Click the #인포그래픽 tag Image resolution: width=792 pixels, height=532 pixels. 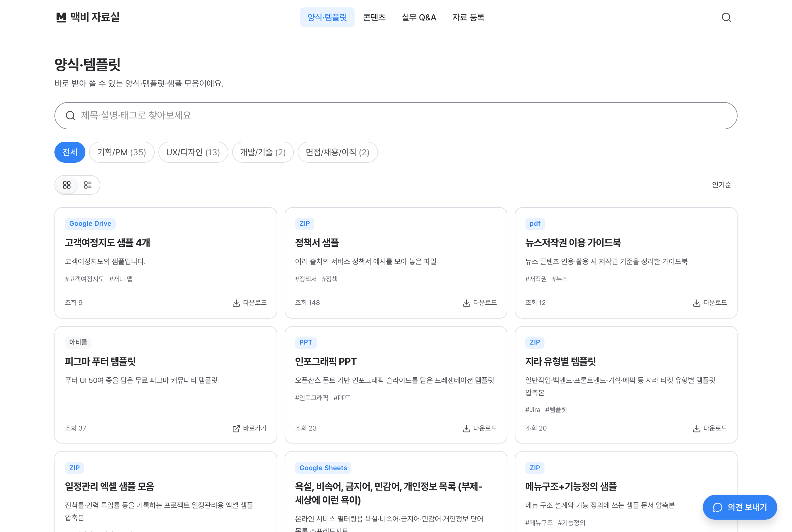coord(312,398)
